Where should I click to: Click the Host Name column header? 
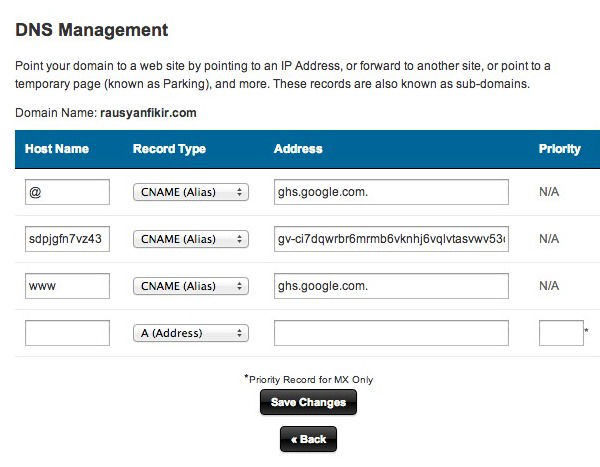click(x=57, y=149)
